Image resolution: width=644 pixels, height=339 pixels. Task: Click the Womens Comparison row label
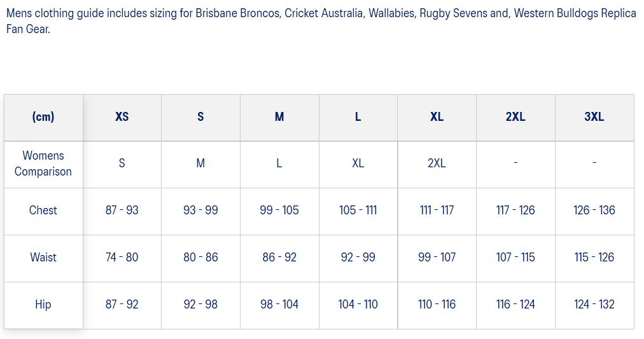pyautogui.click(x=43, y=163)
